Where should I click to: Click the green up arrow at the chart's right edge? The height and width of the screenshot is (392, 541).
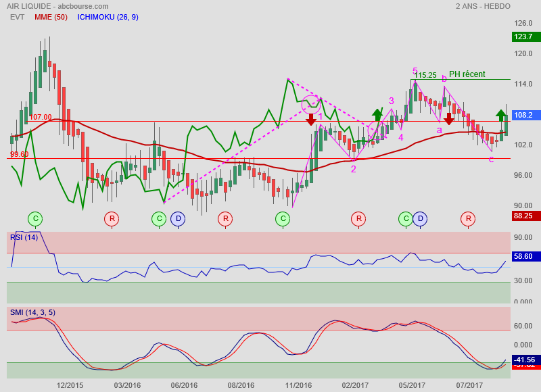tap(501, 115)
